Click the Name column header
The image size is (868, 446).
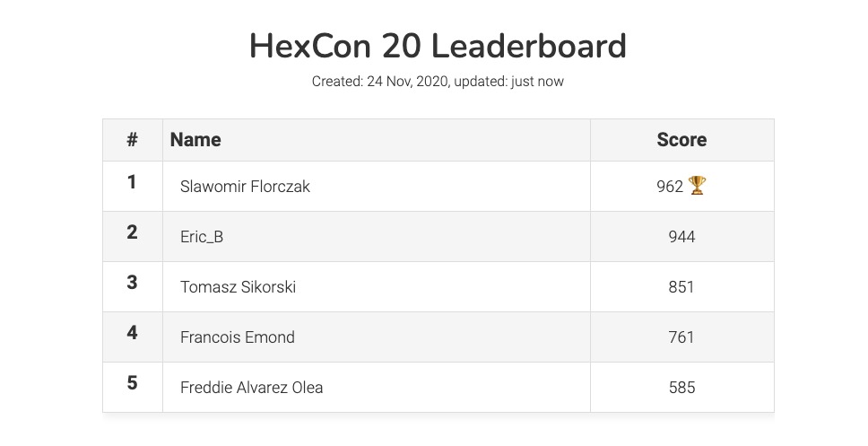(195, 139)
